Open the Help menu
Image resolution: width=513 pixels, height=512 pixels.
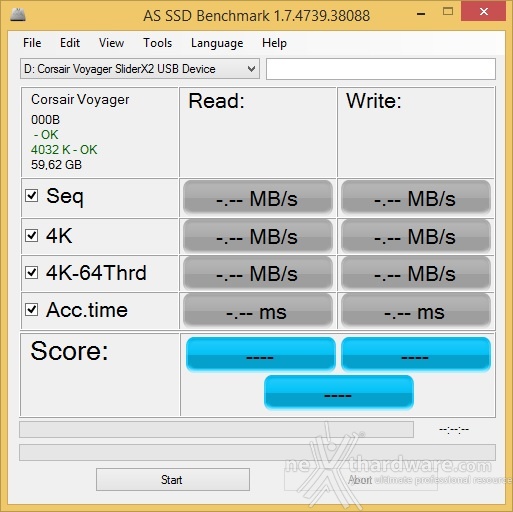coord(274,43)
